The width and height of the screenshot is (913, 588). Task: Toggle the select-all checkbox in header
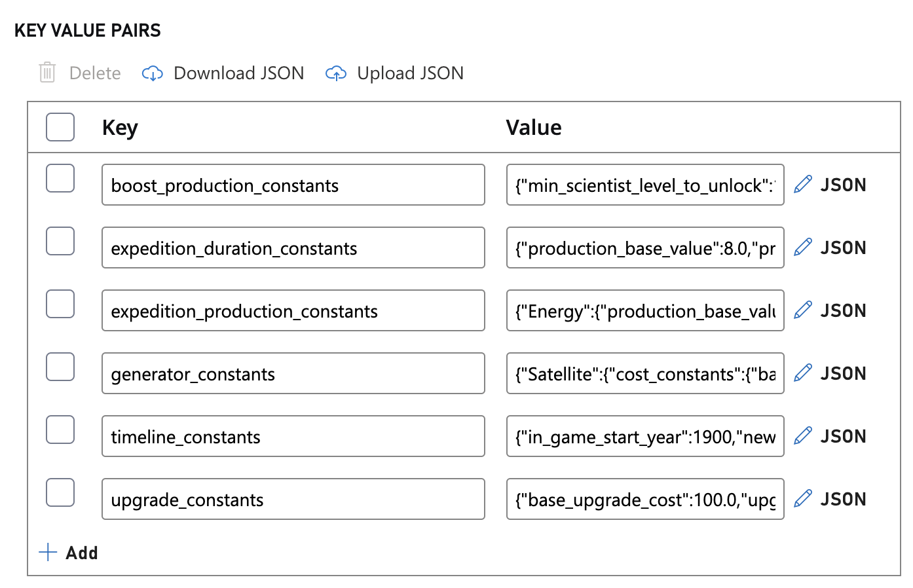[x=60, y=127]
